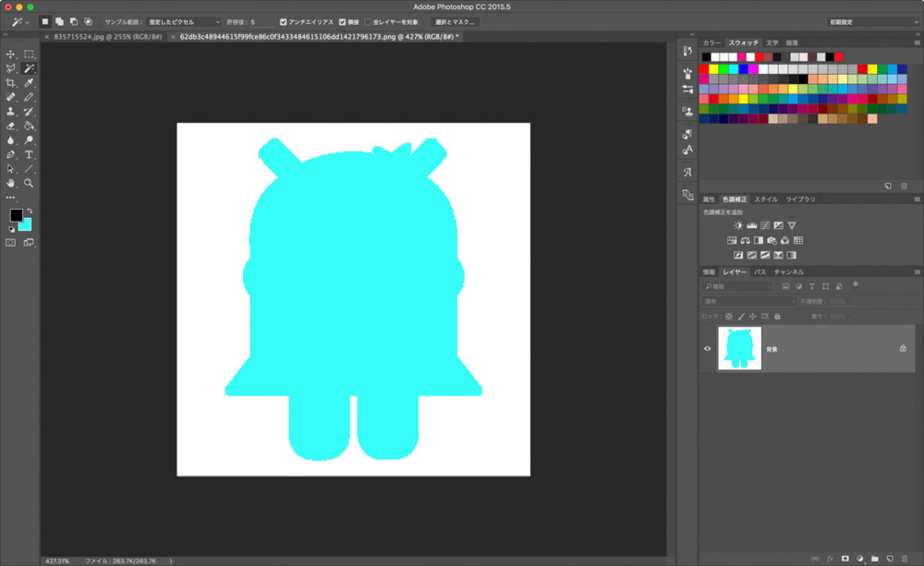The width and height of the screenshot is (924, 566).
Task: Add a layer mask to 背景
Action: click(845, 559)
